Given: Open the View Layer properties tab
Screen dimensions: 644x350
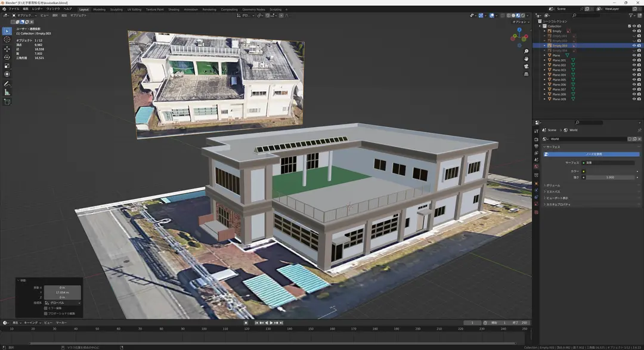Looking at the screenshot, I should 537,153.
